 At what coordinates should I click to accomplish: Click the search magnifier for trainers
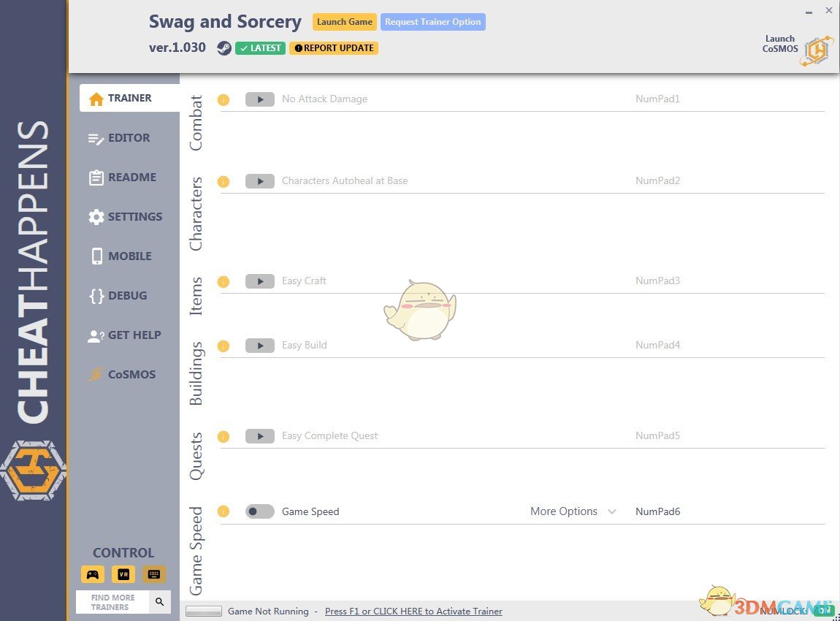click(160, 602)
